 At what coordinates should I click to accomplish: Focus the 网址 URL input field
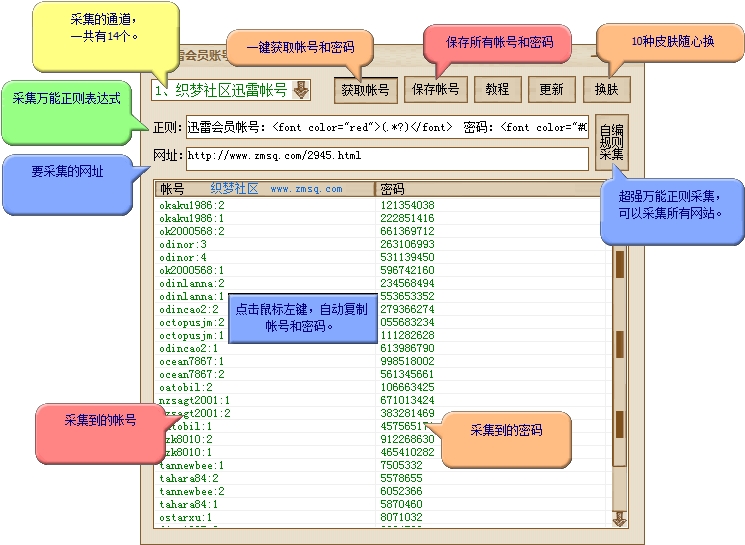point(387,158)
